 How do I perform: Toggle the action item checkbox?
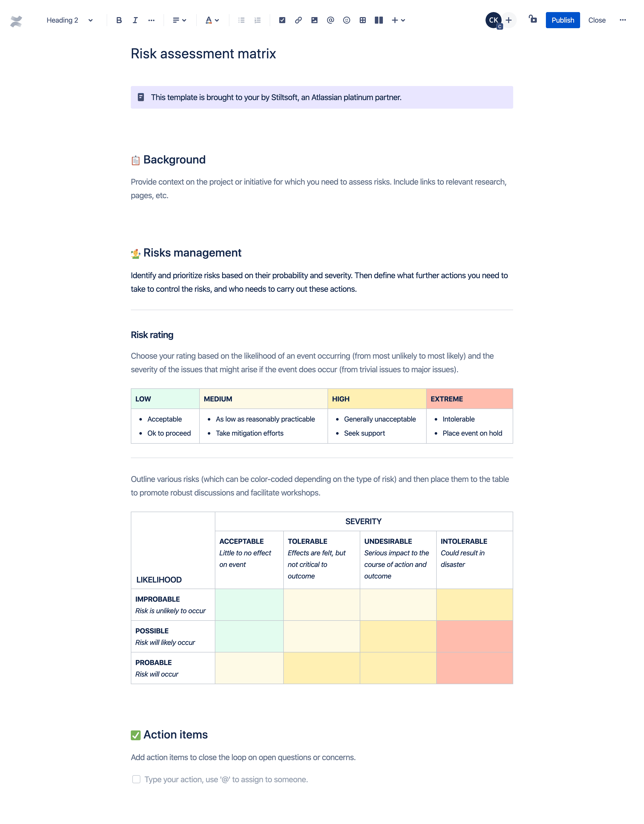(x=136, y=779)
